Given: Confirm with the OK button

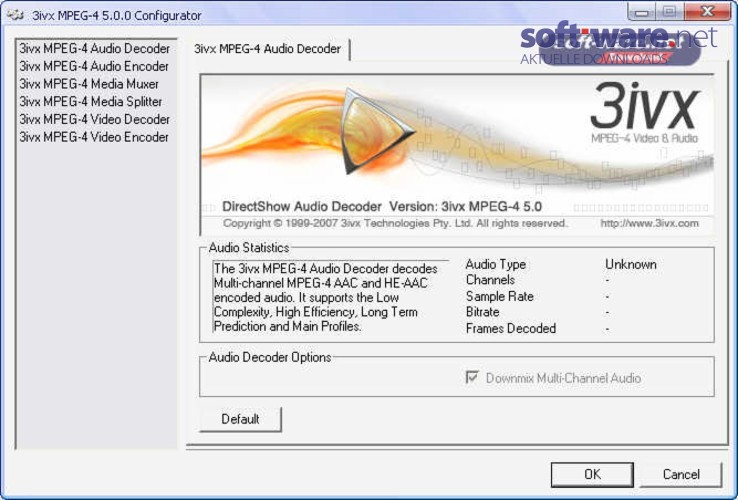Looking at the screenshot, I should coord(592,474).
